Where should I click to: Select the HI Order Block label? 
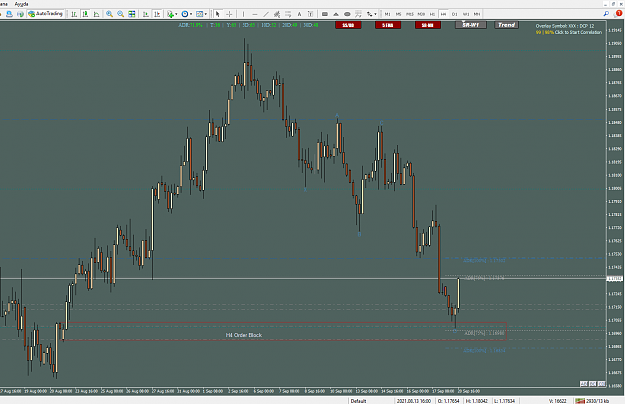pos(244,335)
